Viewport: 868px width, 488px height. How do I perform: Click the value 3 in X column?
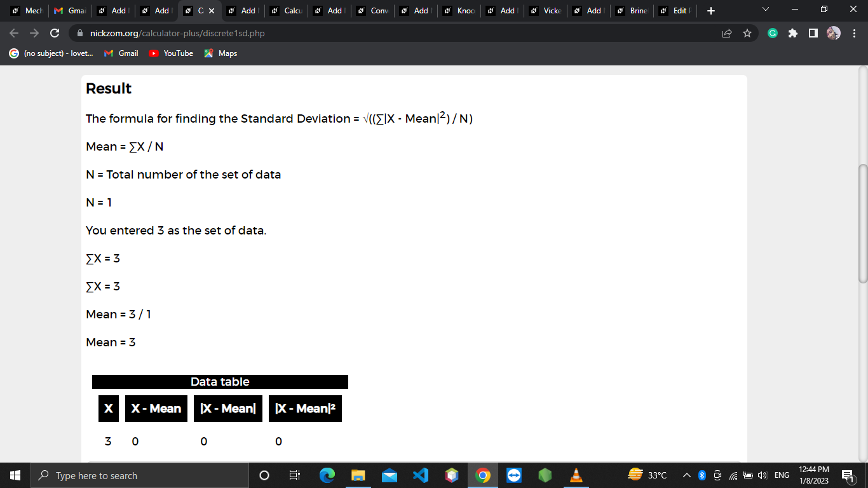[x=108, y=442]
